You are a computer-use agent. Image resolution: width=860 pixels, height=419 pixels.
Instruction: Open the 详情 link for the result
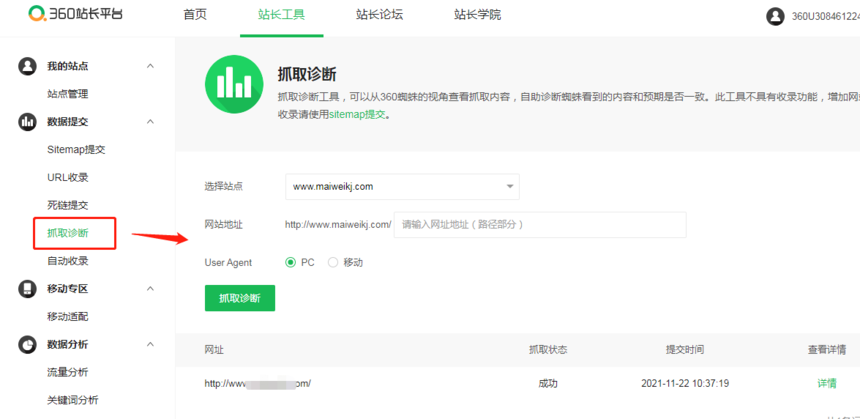point(827,383)
